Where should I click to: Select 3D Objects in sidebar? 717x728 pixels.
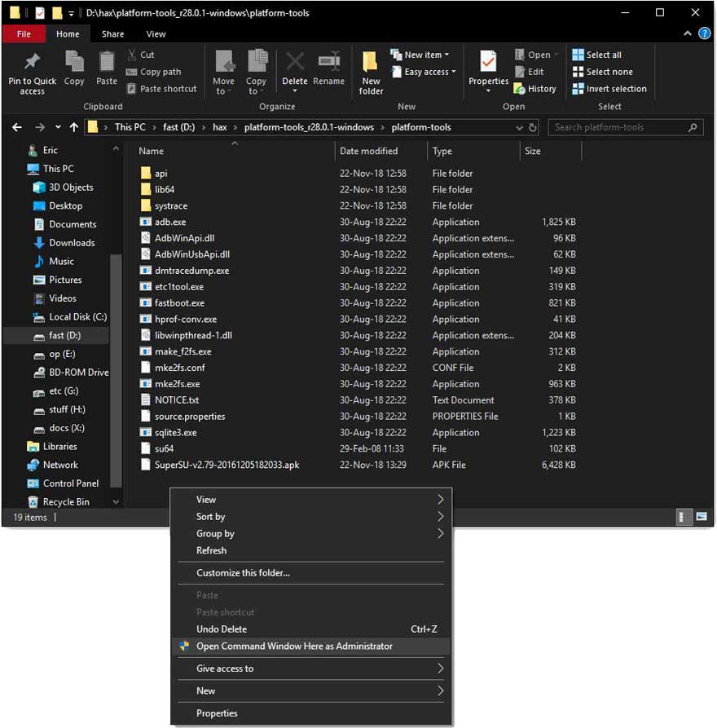(71, 188)
